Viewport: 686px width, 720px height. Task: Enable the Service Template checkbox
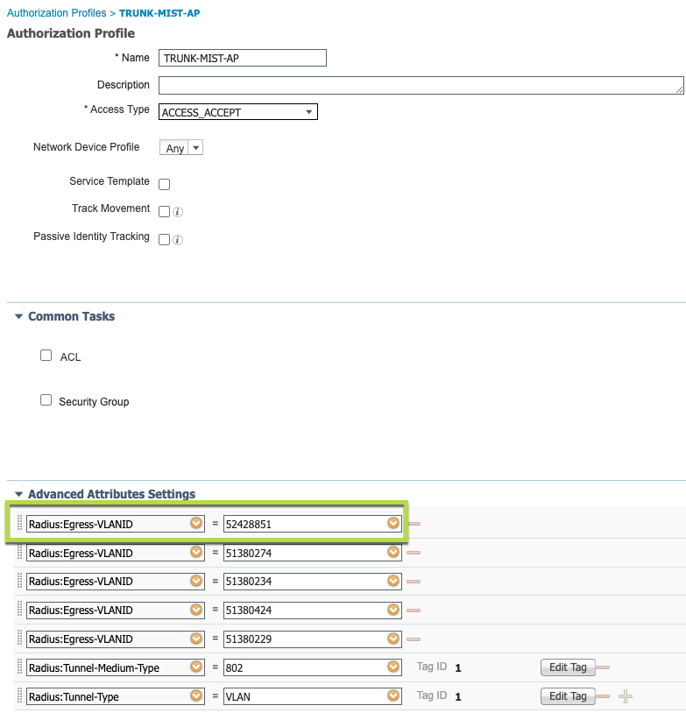pos(164,184)
